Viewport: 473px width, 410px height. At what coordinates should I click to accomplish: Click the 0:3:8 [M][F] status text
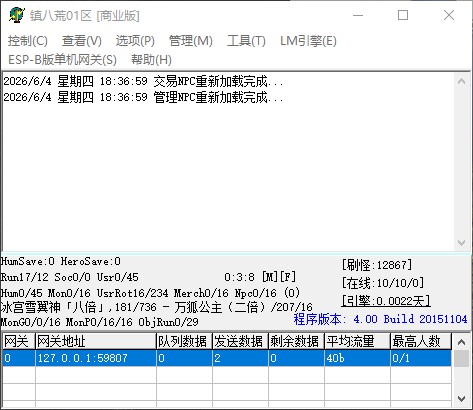(x=260, y=277)
